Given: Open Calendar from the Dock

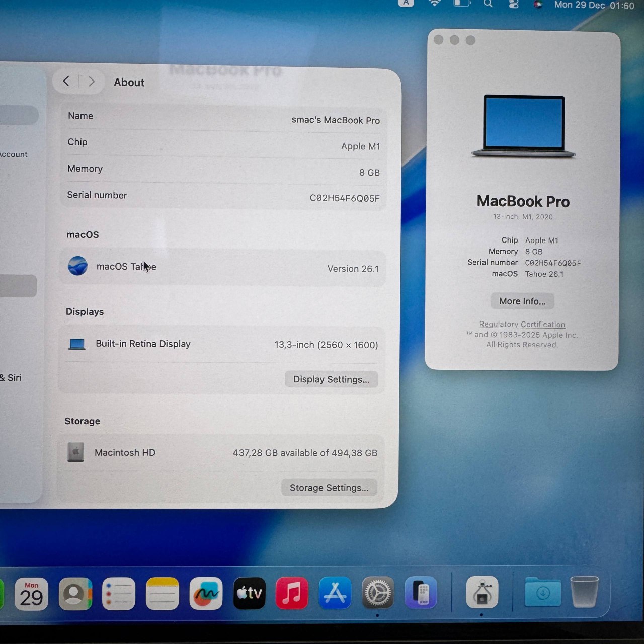Looking at the screenshot, I should click(x=31, y=594).
